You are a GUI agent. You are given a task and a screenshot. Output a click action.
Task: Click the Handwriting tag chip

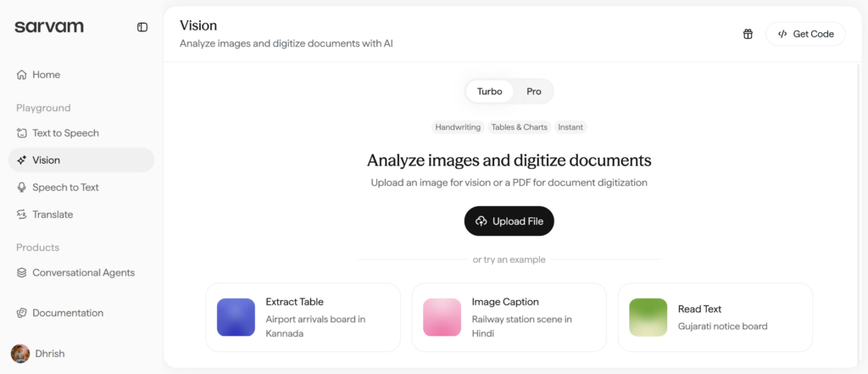458,127
